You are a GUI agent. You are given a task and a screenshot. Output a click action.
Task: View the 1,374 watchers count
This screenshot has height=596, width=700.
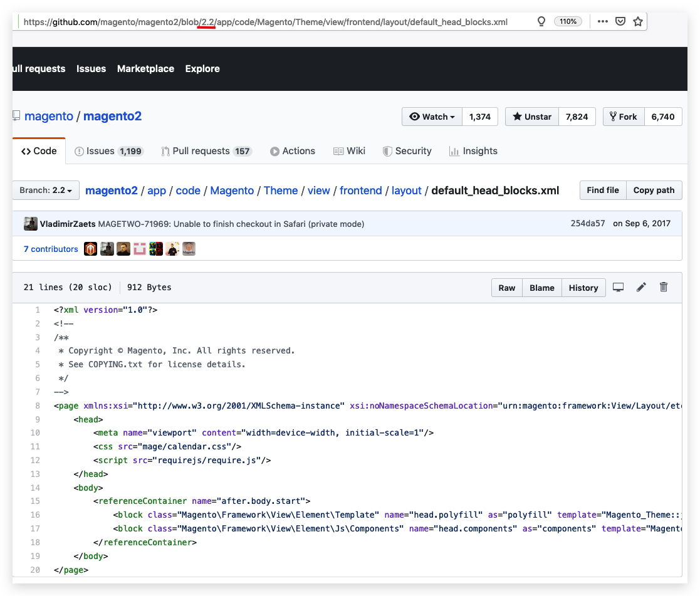pyautogui.click(x=480, y=117)
